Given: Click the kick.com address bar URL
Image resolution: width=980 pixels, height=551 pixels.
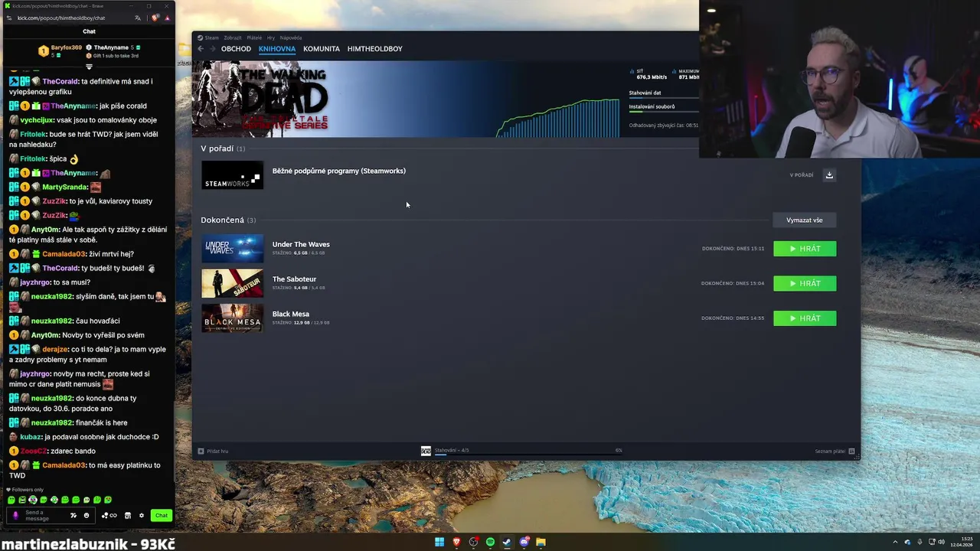Looking at the screenshot, I should (61, 18).
